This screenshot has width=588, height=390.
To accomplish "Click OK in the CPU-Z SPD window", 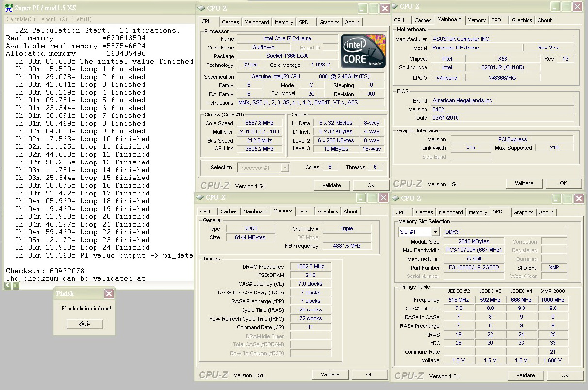I will (x=565, y=375).
